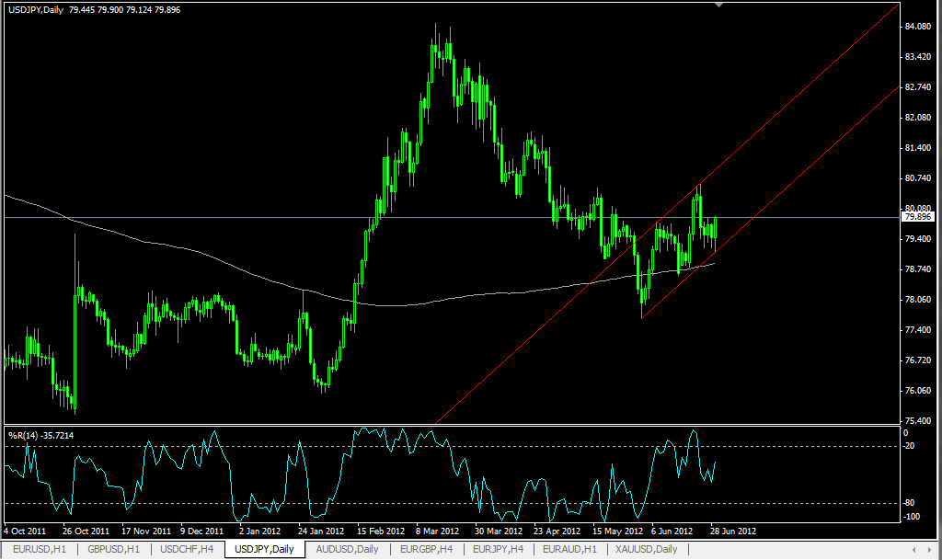Open the GBPUSD,H1 chart tab
Image resolution: width=942 pixels, height=560 pixels.
[113, 549]
